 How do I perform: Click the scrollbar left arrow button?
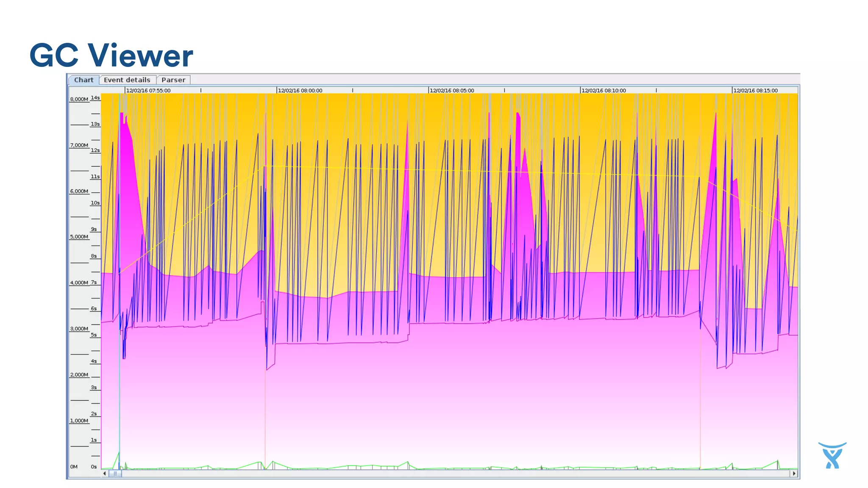pos(105,474)
